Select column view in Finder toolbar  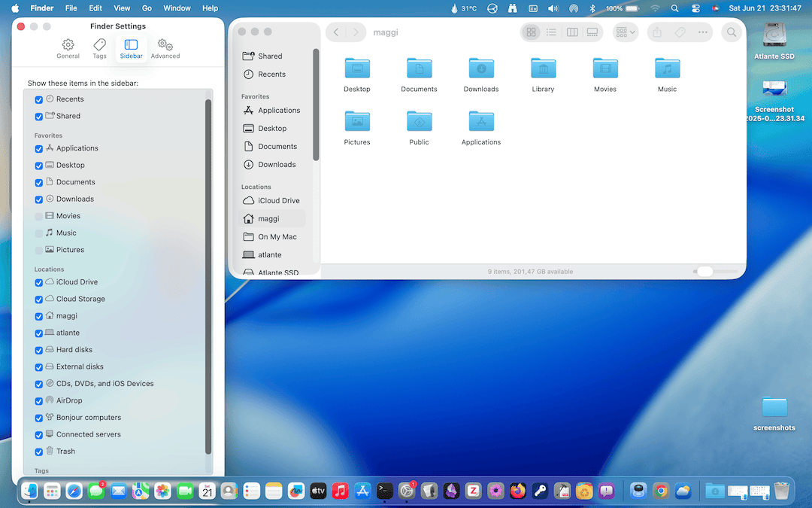572,32
